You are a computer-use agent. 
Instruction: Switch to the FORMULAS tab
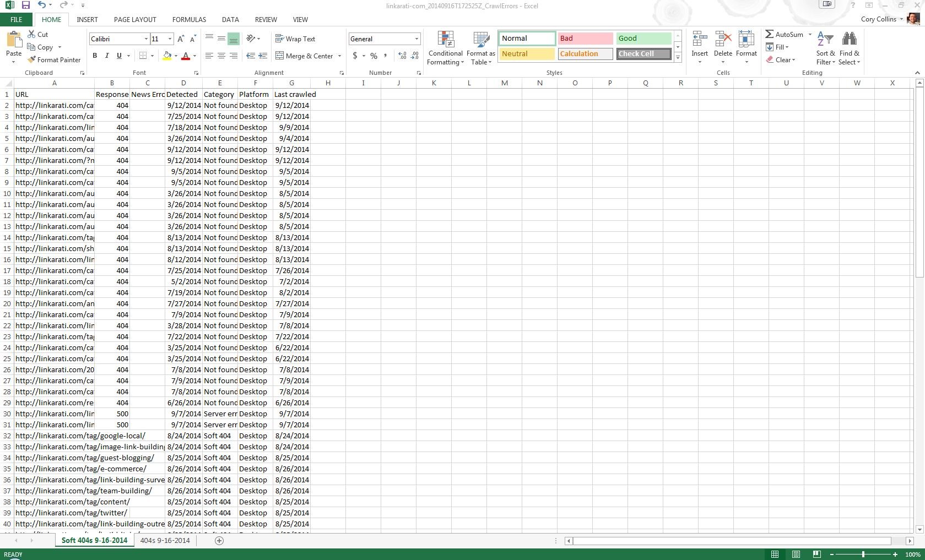pyautogui.click(x=189, y=19)
